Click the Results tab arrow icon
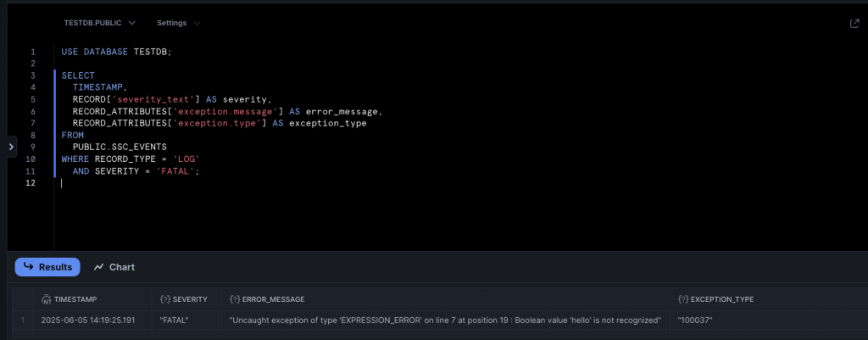868x340 pixels. click(29, 267)
